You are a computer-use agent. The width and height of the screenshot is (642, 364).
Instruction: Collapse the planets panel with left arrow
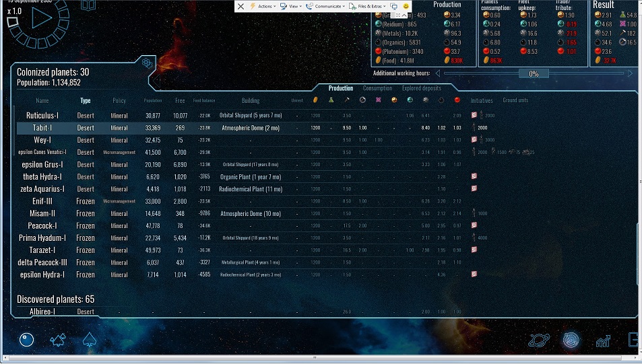click(156, 80)
